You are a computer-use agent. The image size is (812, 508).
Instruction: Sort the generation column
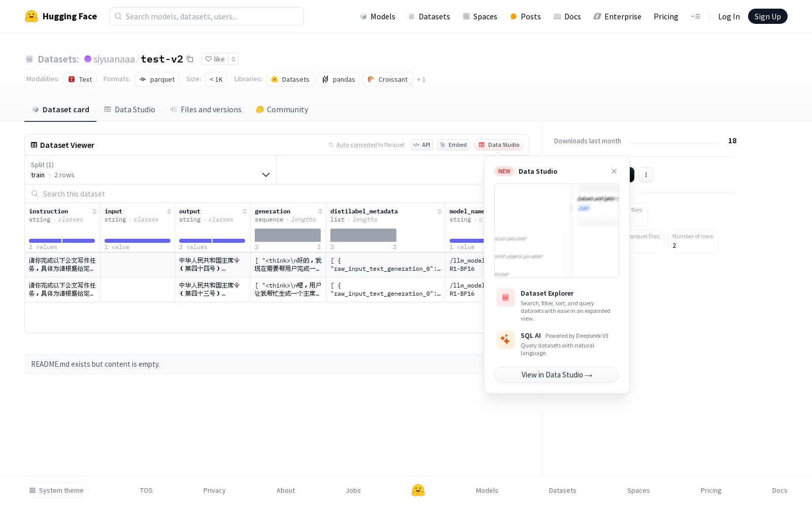click(320, 211)
